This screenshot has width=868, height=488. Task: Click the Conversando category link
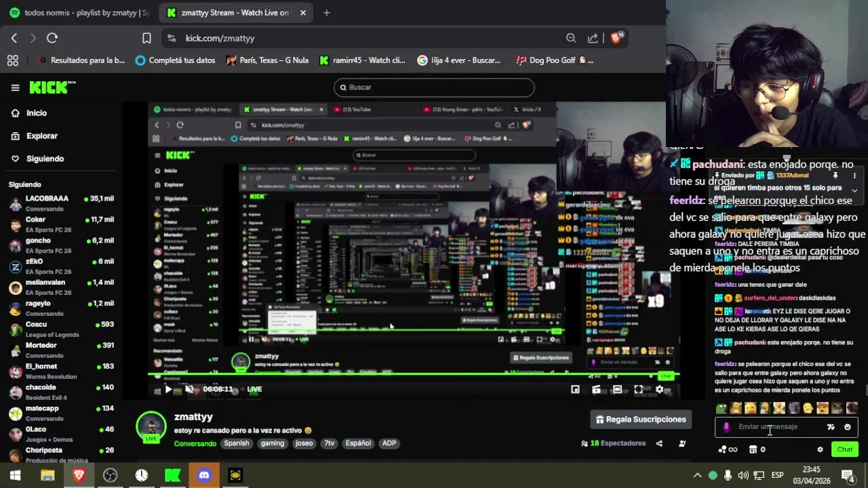pos(195,443)
